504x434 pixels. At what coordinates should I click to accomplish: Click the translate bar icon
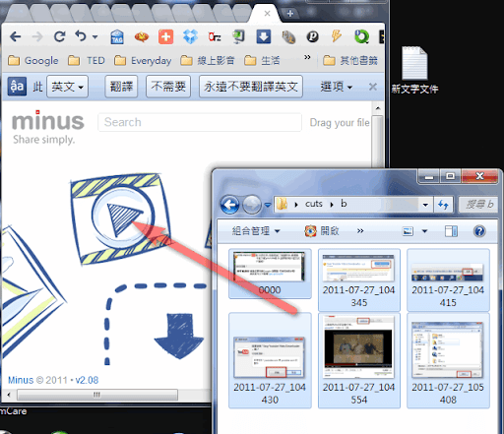[17, 87]
